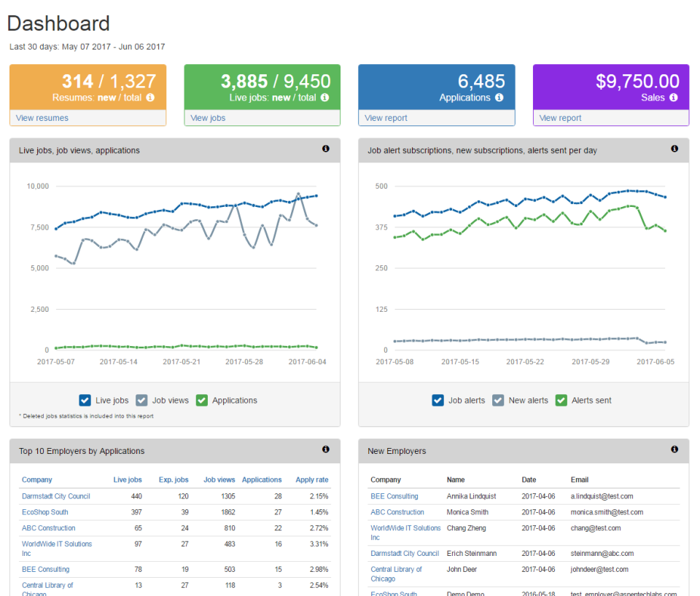700x596 pixels.
Task: Sort table by Apply rate column header
Action: click(x=312, y=479)
